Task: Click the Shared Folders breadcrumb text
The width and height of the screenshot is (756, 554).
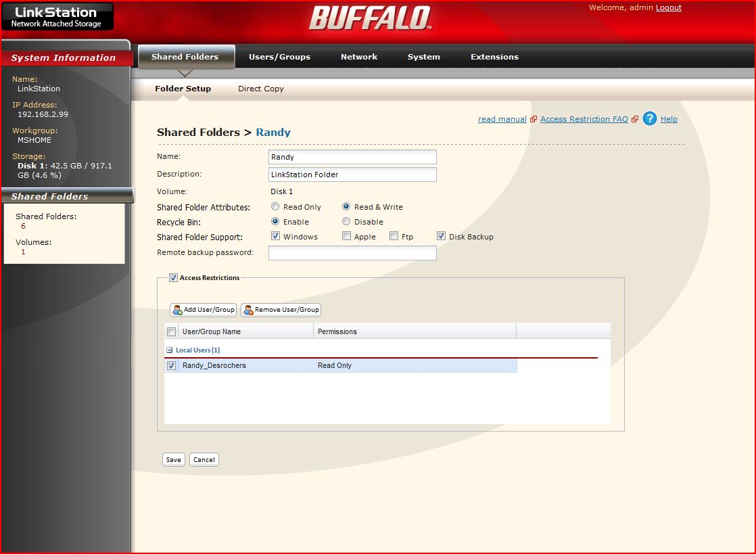Action: [x=198, y=132]
